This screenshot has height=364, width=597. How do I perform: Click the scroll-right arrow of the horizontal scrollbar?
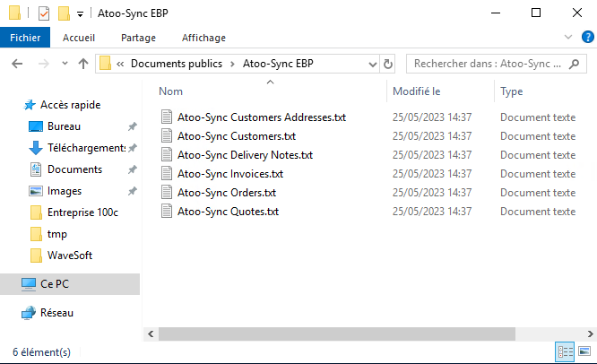[x=590, y=334]
